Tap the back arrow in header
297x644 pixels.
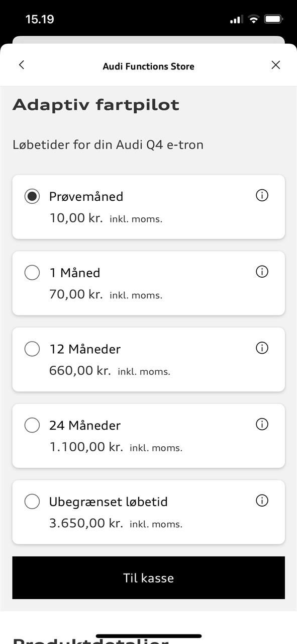tap(21, 65)
